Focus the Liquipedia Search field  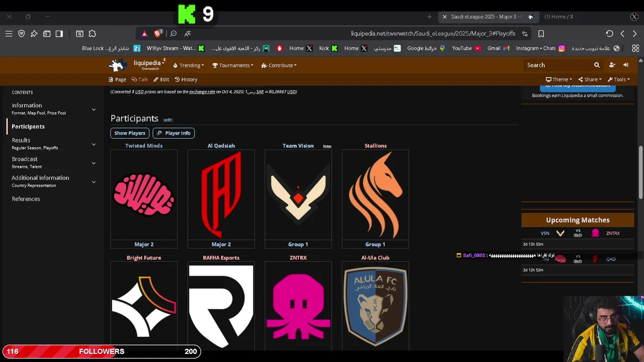tap(557, 65)
